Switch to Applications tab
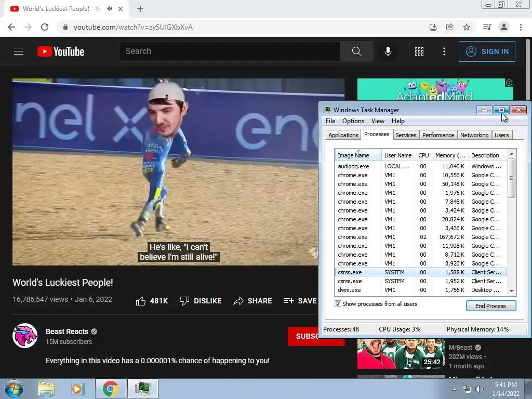 (343, 135)
